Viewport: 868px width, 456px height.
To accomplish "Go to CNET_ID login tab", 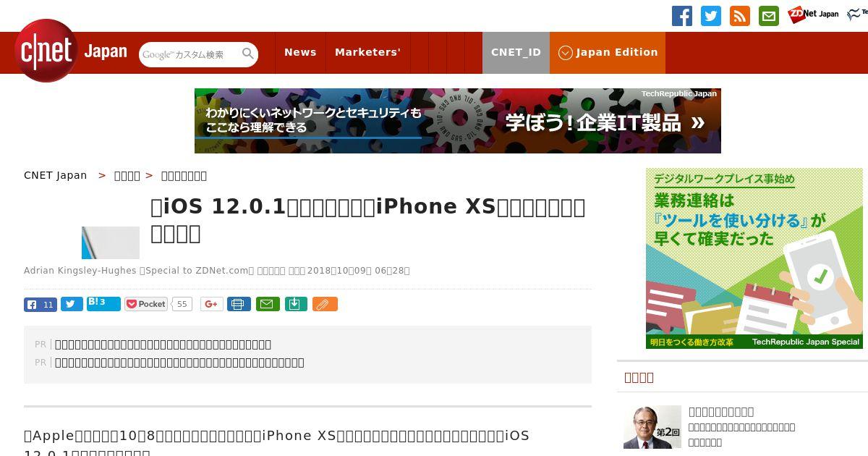I will 516,53.
